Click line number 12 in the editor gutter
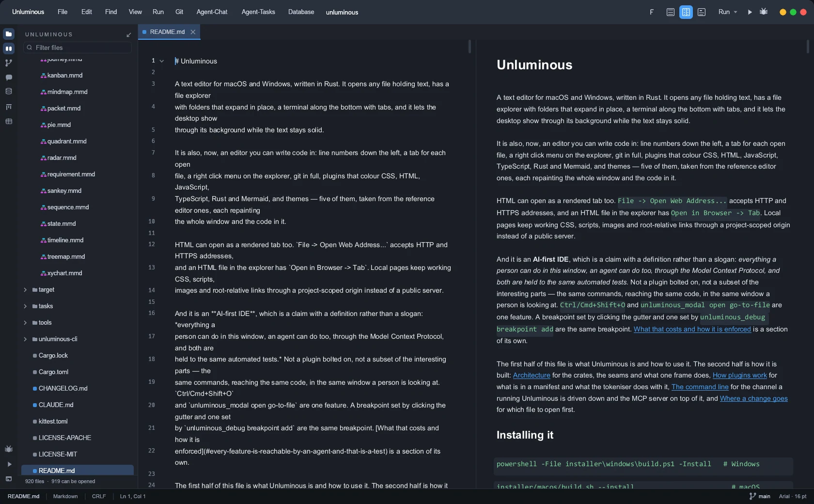This screenshot has width=814, height=504. coord(152,244)
